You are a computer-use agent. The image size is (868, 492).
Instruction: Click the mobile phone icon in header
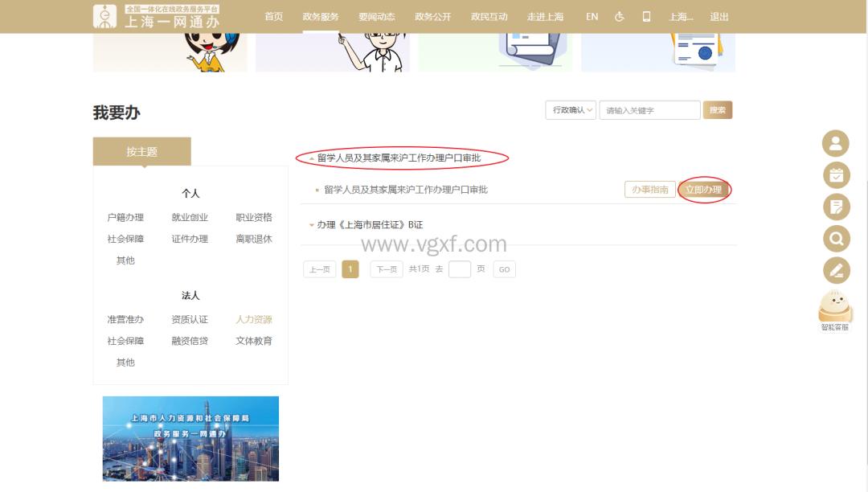click(646, 17)
